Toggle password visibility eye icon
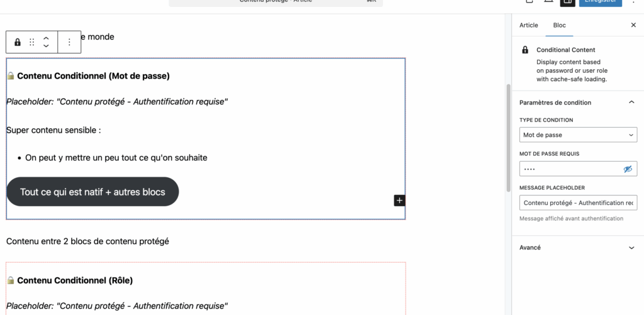This screenshot has width=644, height=315. (628, 169)
